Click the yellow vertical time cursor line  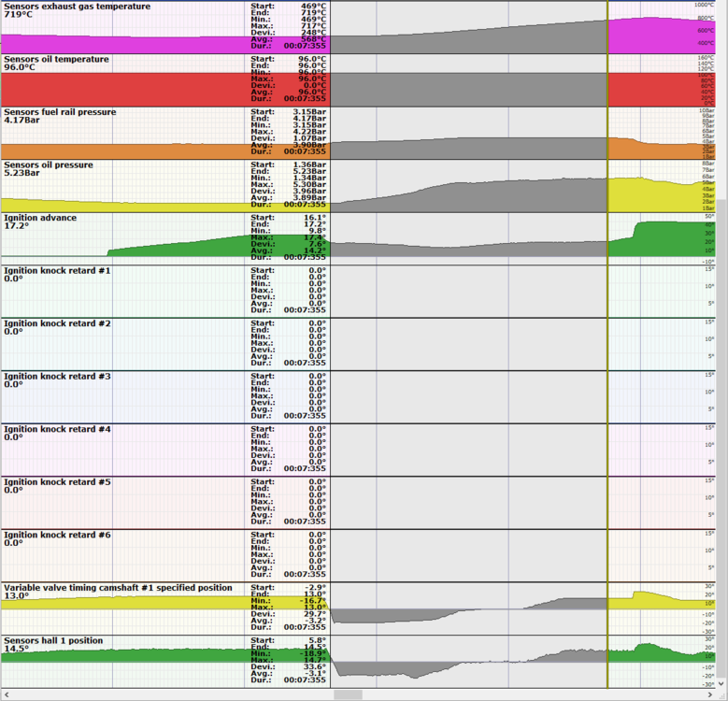click(x=607, y=344)
